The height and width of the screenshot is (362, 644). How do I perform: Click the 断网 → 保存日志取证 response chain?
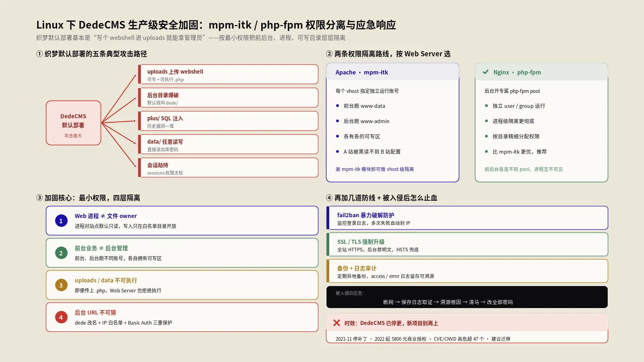(x=448, y=302)
